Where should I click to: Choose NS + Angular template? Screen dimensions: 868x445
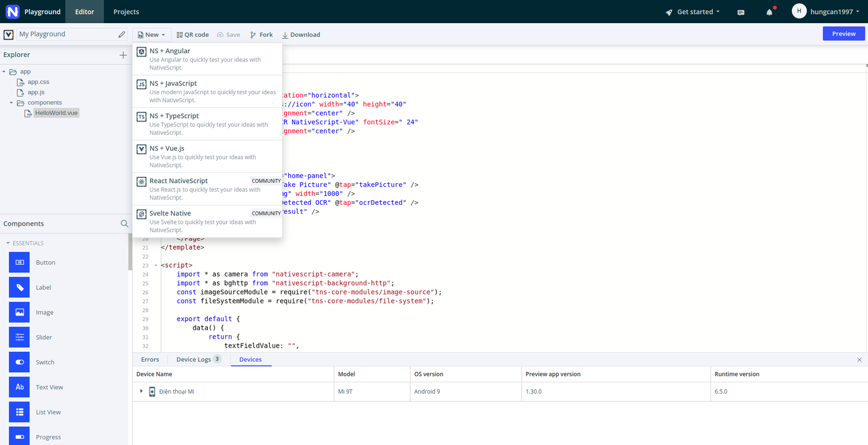(207, 58)
